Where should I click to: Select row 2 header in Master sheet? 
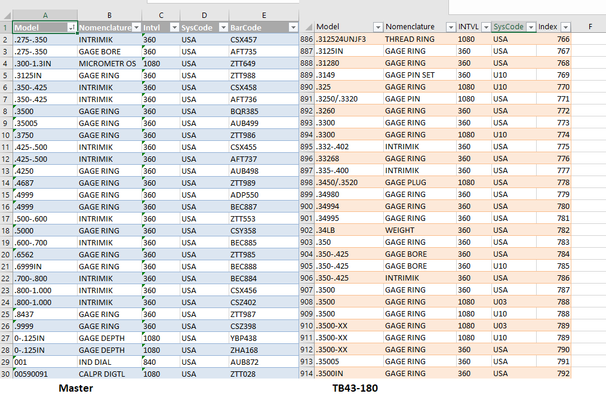6,39
